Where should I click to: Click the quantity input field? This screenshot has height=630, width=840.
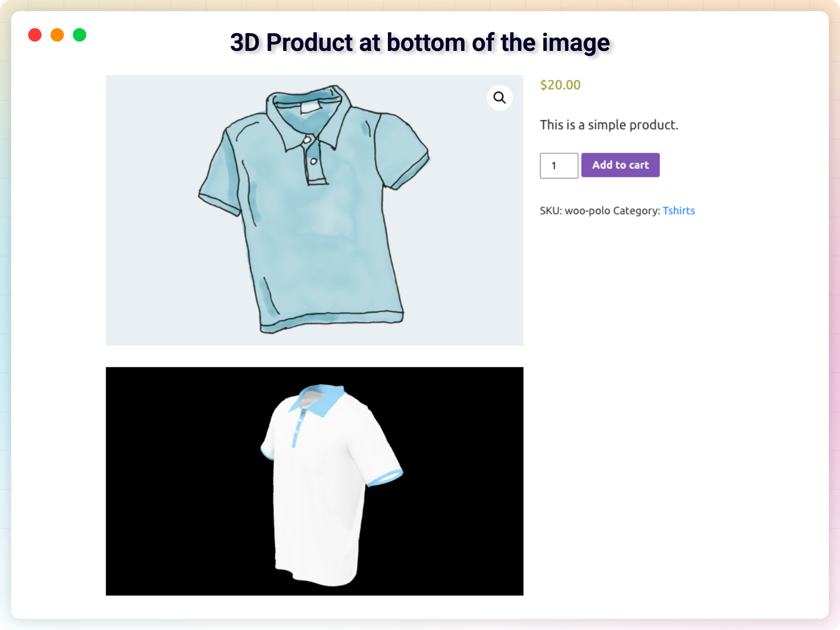pyautogui.click(x=559, y=165)
